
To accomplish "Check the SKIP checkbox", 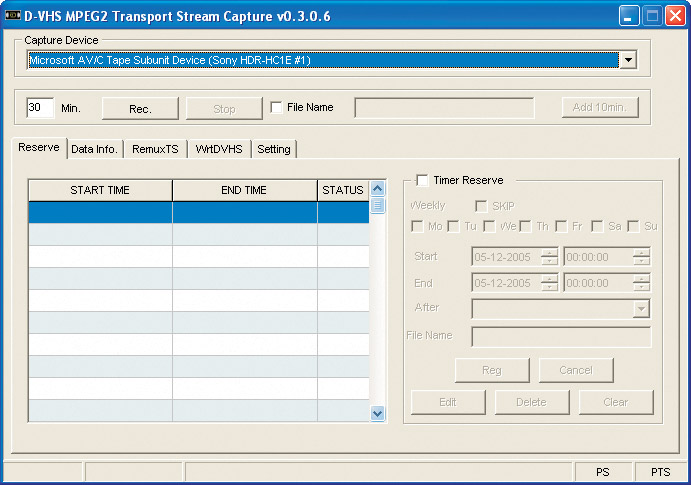I will pos(481,206).
